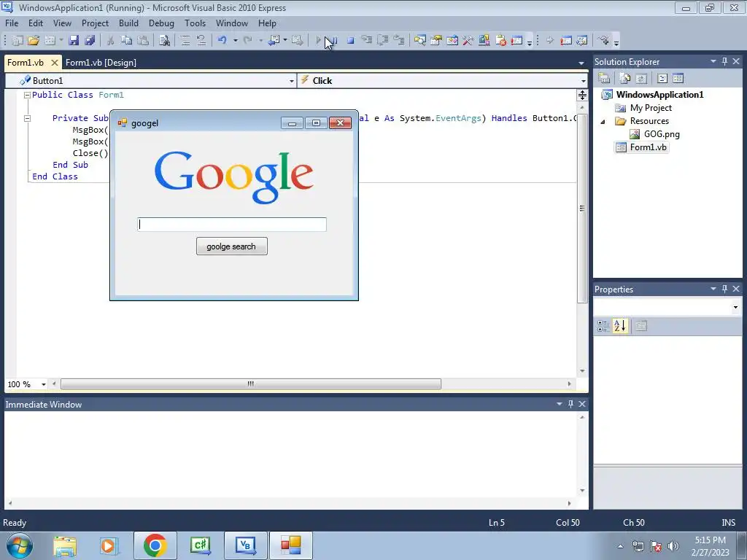Open the Properties panel object dropdown

click(x=735, y=307)
